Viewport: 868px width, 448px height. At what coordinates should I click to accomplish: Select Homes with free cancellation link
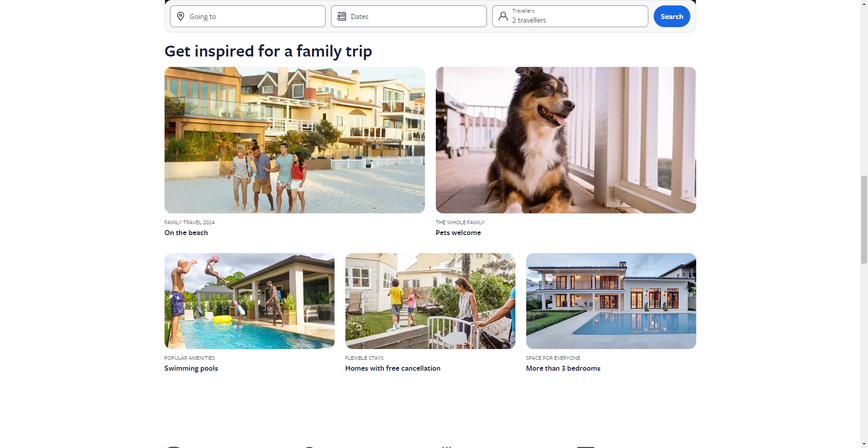click(393, 368)
